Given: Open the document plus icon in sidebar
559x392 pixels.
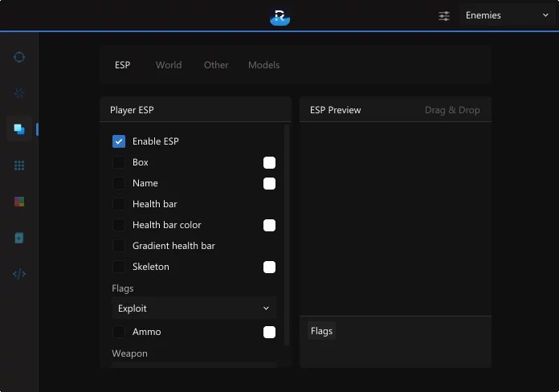Looking at the screenshot, I should click(x=19, y=238).
